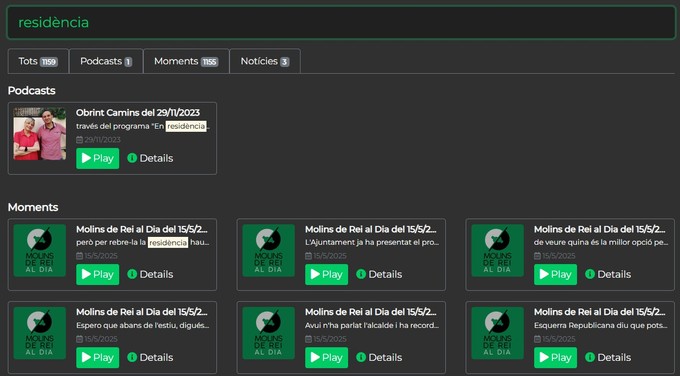Open Details for 'Espero que abans de l'estiu'

coord(150,357)
